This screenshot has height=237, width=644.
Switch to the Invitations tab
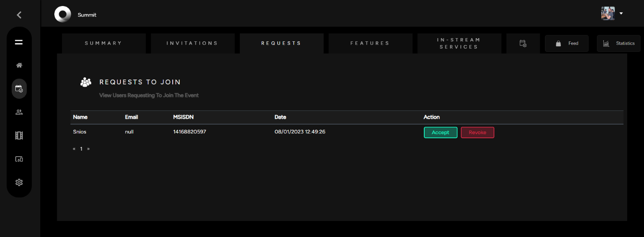[x=192, y=43]
